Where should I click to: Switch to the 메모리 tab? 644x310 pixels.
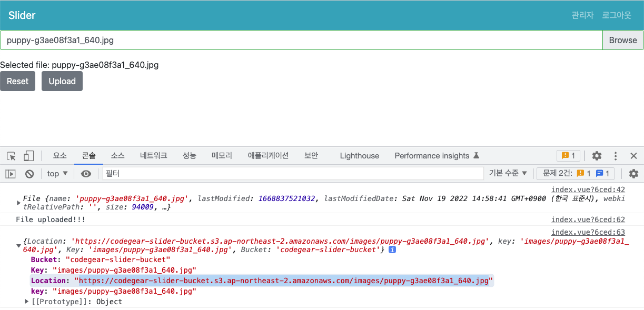pyautogui.click(x=222, y=156)
